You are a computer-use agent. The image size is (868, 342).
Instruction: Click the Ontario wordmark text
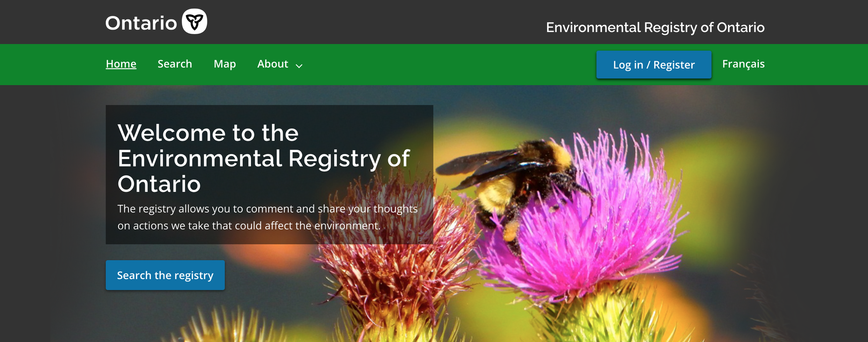point(141,23)
